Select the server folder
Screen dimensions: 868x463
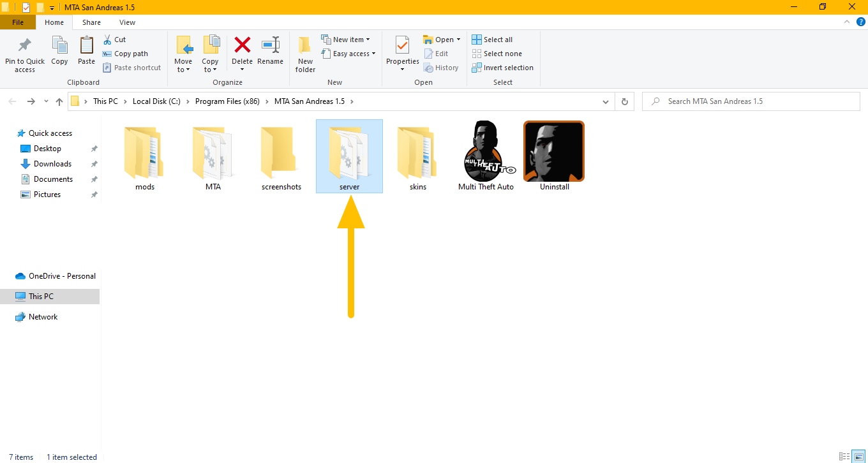(x=350, y=156)
